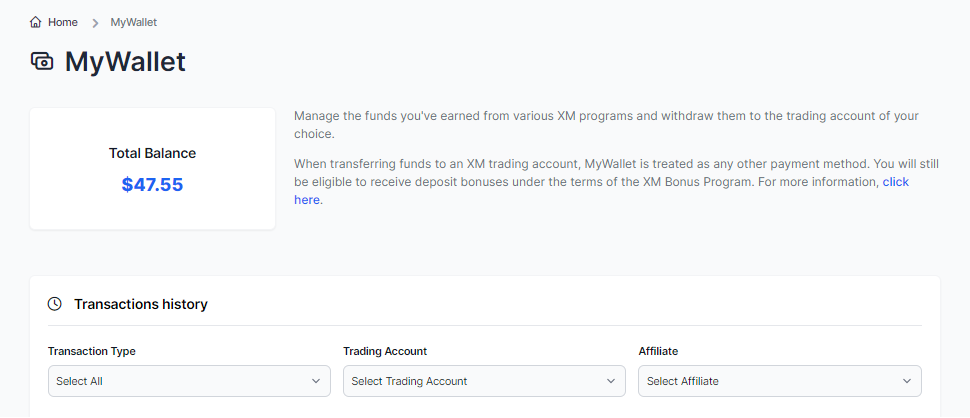Open the Select All transaction type dropdown
Screen dimensions: 970x418
click(x=180, y=381)
